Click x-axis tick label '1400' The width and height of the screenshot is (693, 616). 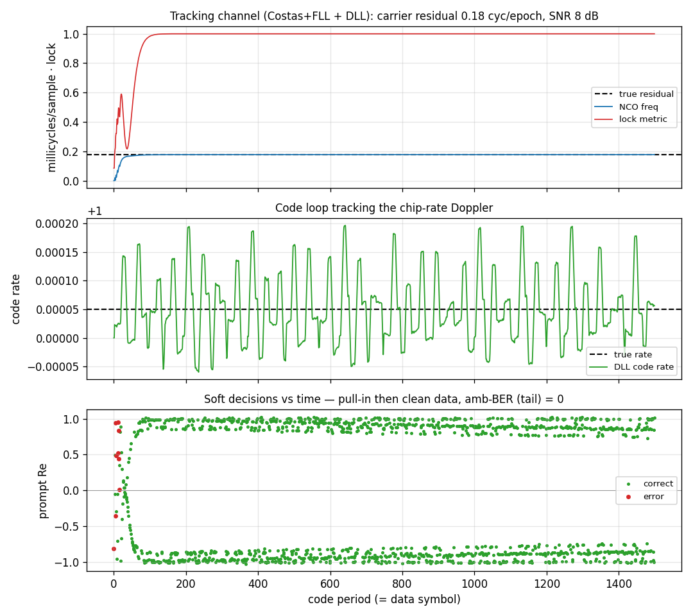pos(619,584)
